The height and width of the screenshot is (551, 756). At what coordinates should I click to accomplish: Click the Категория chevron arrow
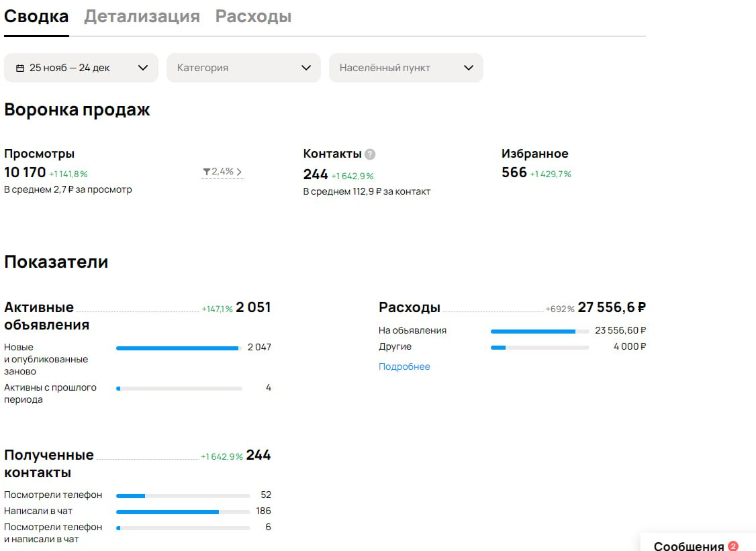point(306,68)
